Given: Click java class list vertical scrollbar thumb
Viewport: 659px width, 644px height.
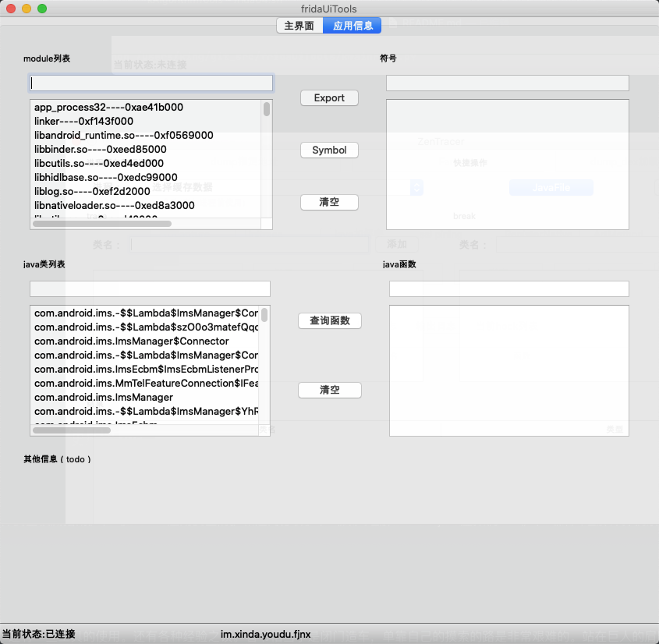Looking at the screenshot, I should coord(264,315).
